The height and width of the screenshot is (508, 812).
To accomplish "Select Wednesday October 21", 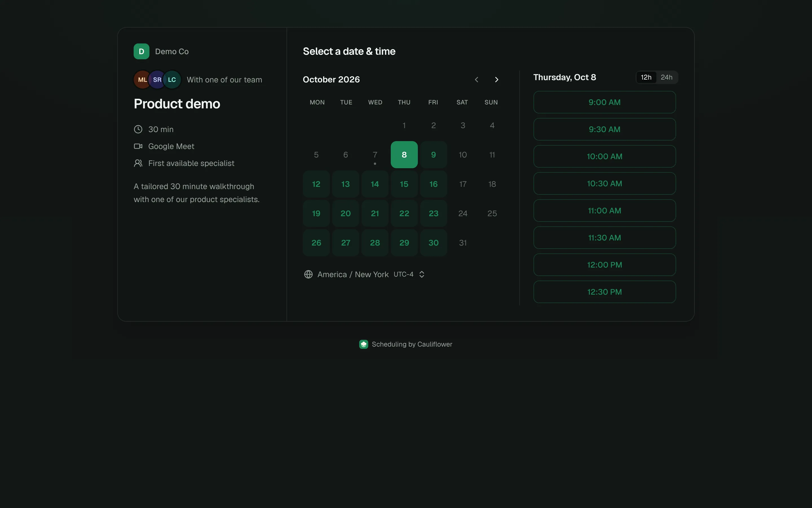I will tap(375, 213).
